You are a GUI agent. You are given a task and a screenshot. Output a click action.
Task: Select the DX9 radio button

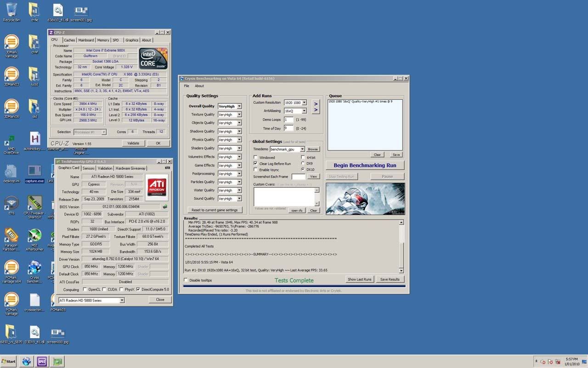coord(303,163)
